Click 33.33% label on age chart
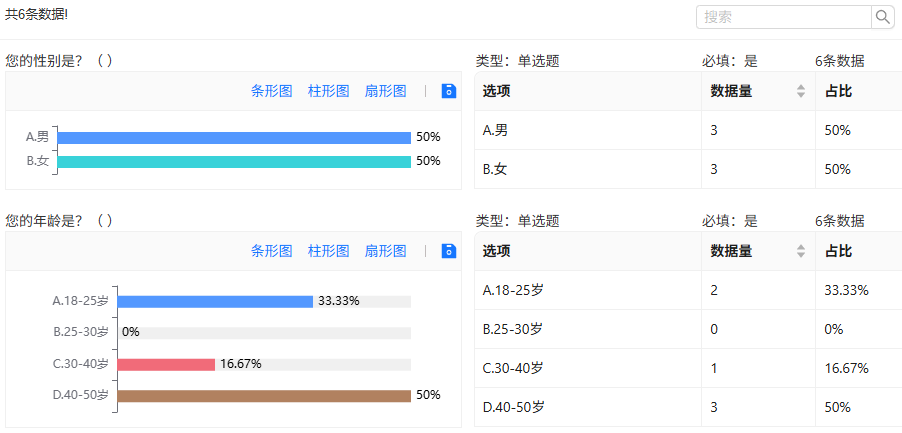This screenshot has height=433, width=902. click(339, 301)
